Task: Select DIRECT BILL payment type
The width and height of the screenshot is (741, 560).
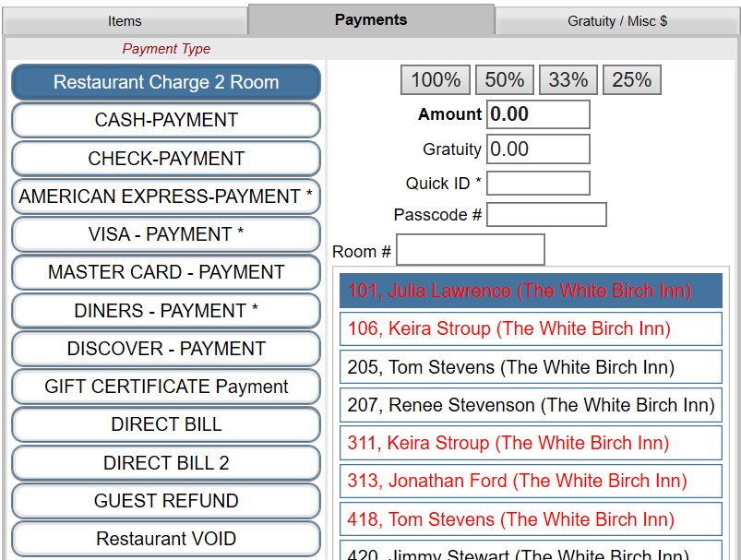Action: 165,424
